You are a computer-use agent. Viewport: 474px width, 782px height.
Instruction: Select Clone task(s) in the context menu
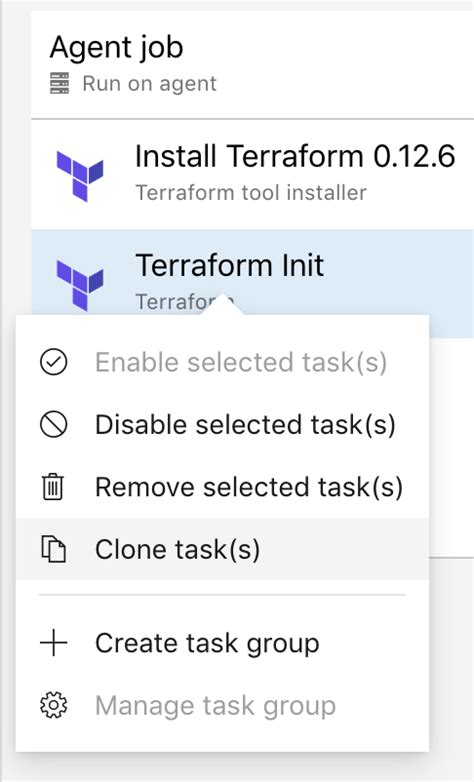click(222, 549)
